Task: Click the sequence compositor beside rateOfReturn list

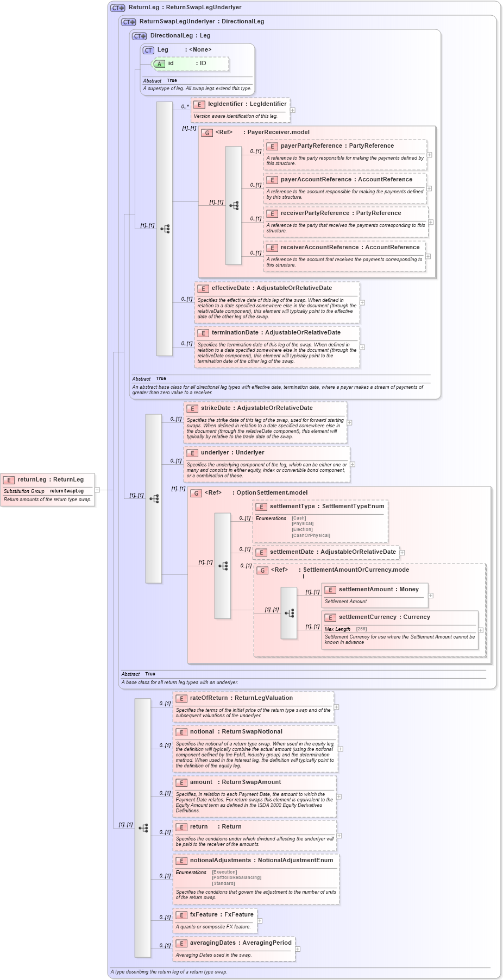Action: 143,828
